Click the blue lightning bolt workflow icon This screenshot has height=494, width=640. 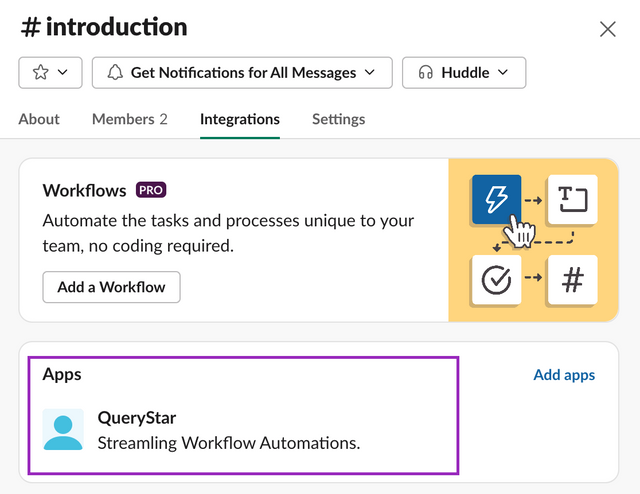click(x=496, y=200)
